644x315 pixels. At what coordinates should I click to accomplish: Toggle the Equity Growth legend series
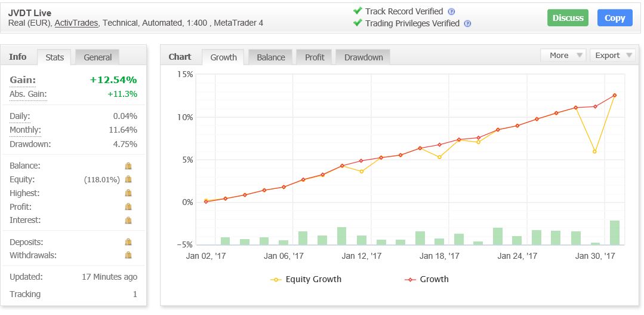[306, 279]
